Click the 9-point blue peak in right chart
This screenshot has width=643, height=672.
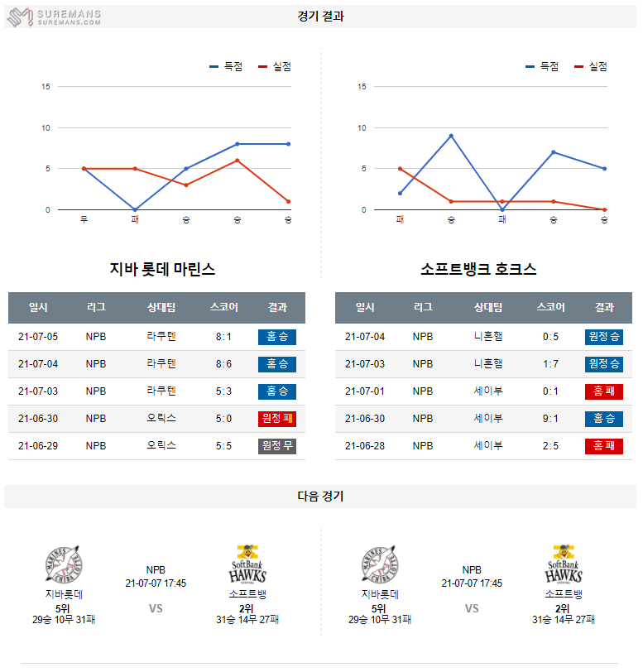[x=451, y=136]
